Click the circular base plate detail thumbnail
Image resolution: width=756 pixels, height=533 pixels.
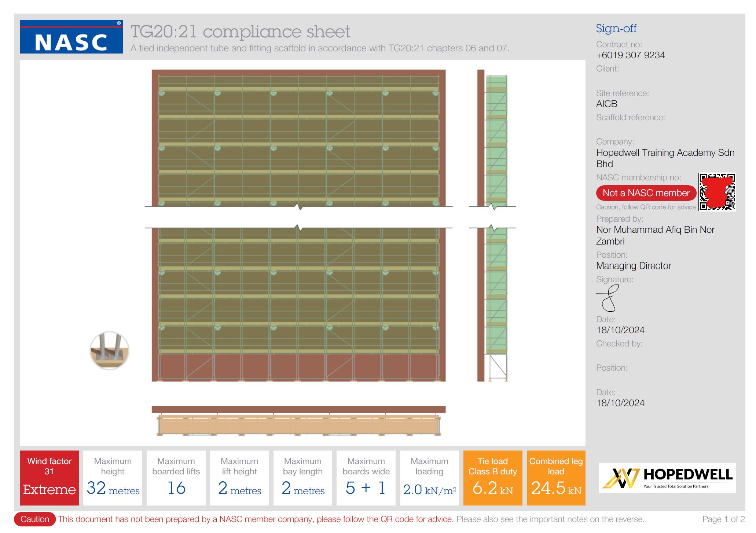[109, 350]
